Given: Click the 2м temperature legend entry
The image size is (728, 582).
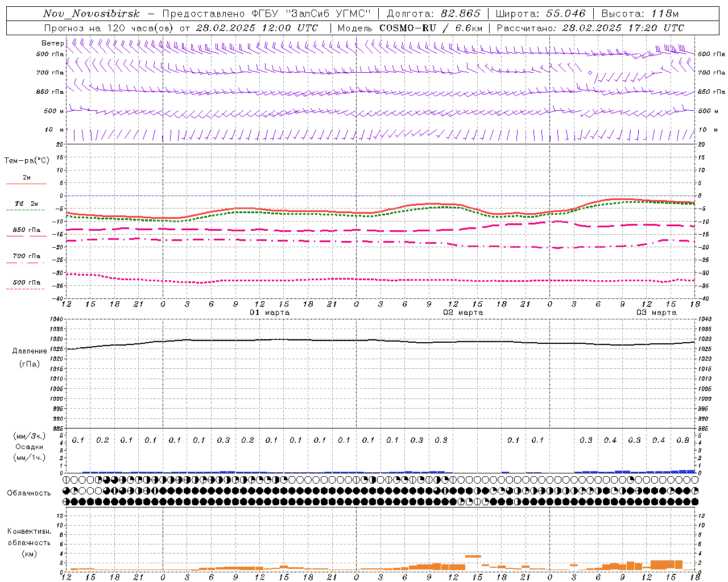Looking at the screenshot, I should click(27, 178).
